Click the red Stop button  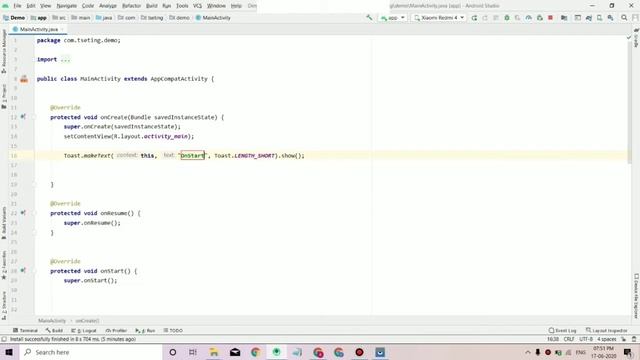550,18
